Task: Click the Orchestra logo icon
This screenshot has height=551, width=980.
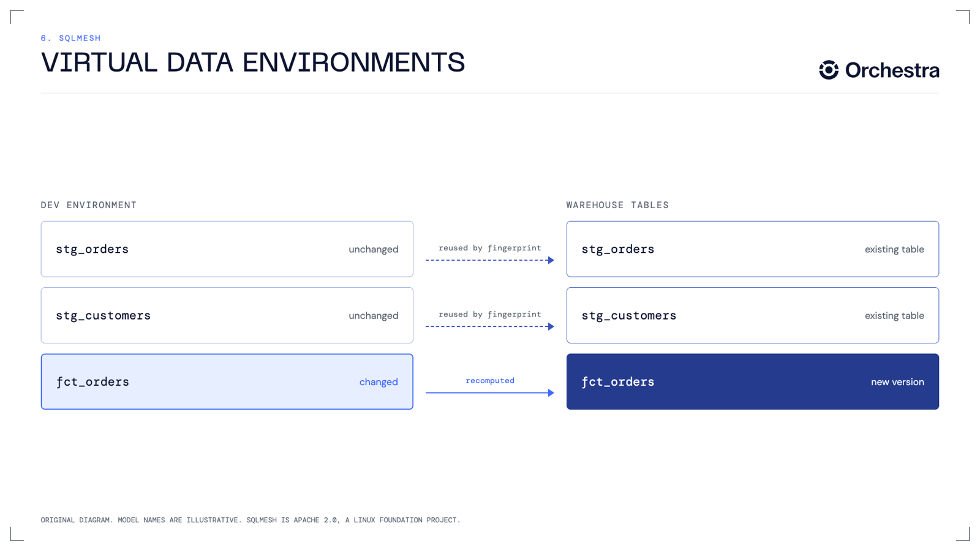Action: [x=829, y=70]
